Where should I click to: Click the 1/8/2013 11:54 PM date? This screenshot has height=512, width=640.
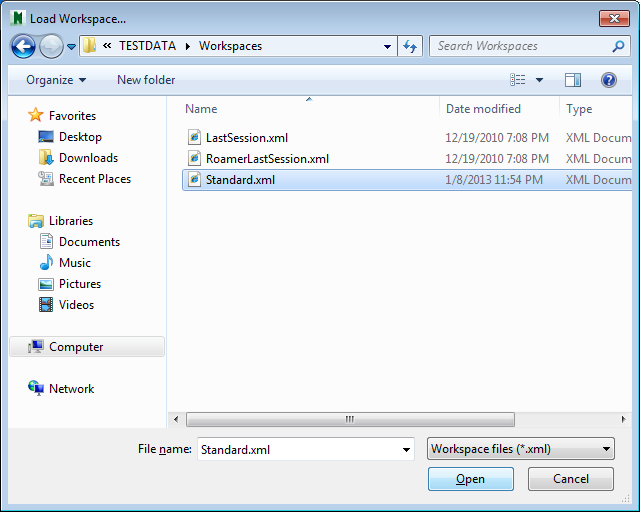tap(494, 180)
